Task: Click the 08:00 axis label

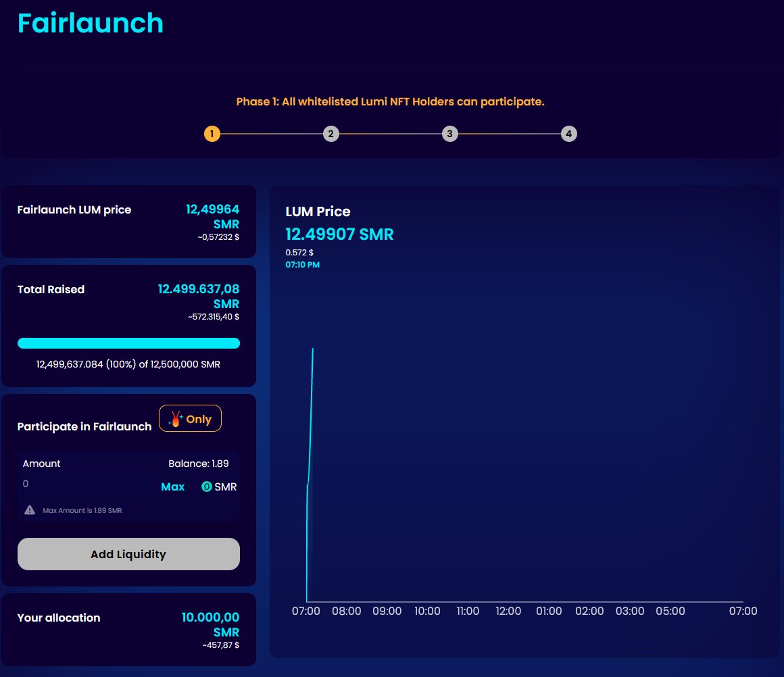Action: click(347, 611)
